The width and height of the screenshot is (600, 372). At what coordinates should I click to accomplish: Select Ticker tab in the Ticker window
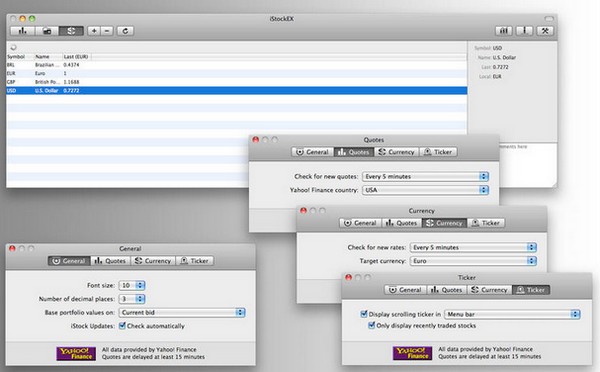531,290
